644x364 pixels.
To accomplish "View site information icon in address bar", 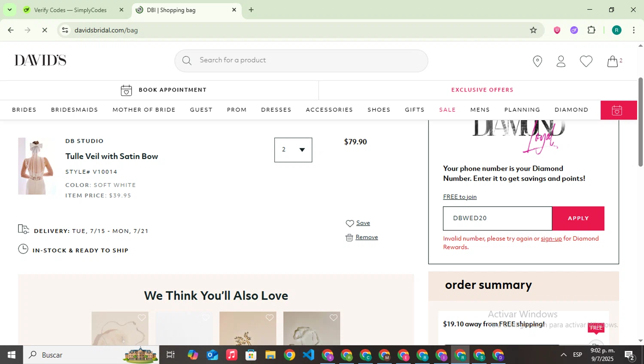I will click(x=65, y=30).
